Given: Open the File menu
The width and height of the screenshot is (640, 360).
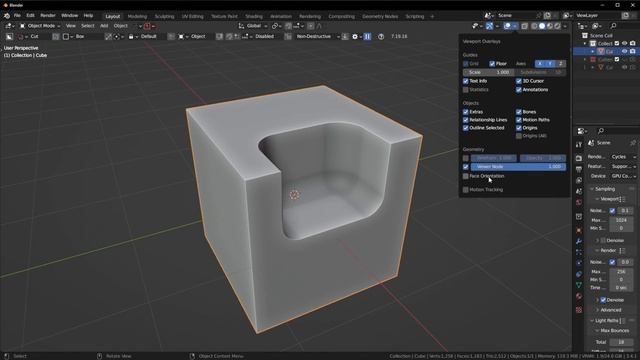Looking at the screenshot, I should tap(17, 16).
